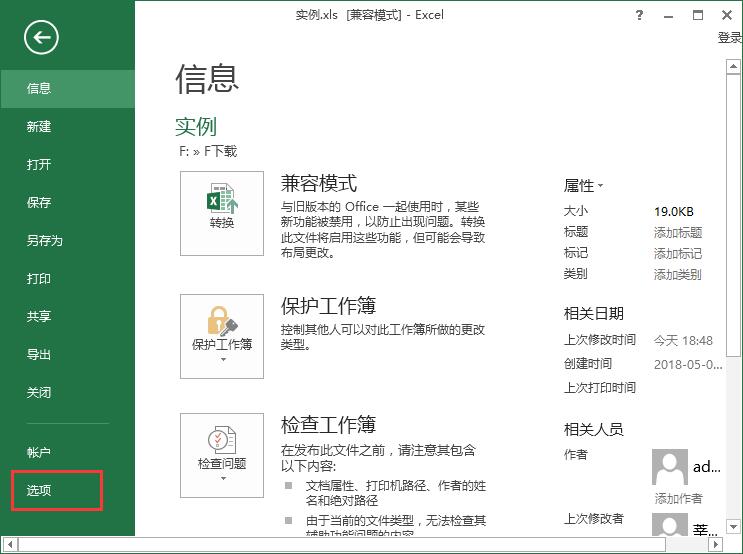The height and width of the screenshot is (554, 743).
Task: Click Add tag (添加标记) field
Action: click(677, 253)
